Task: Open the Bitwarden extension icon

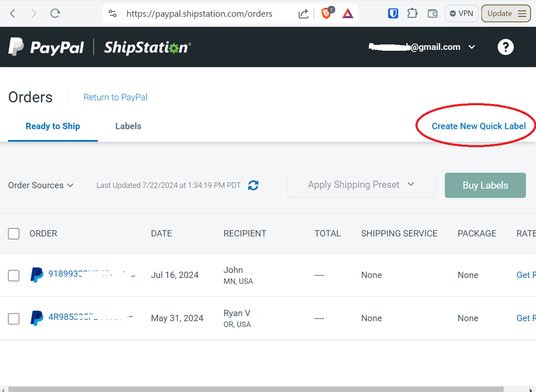Action: [393, 13]
